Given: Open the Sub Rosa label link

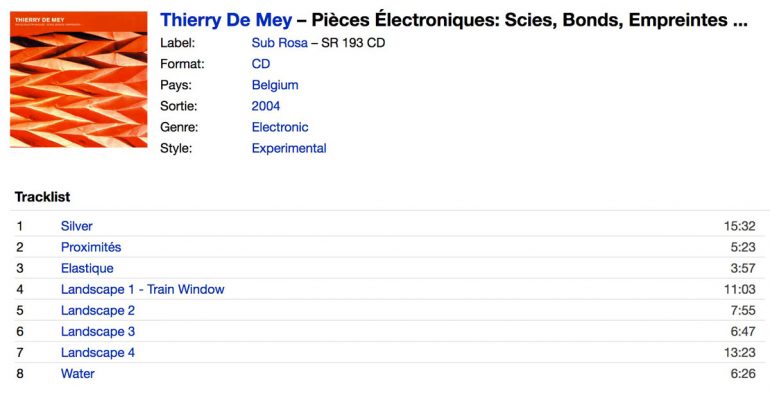Looking at the screenshot, I should (x=279, y=43).
